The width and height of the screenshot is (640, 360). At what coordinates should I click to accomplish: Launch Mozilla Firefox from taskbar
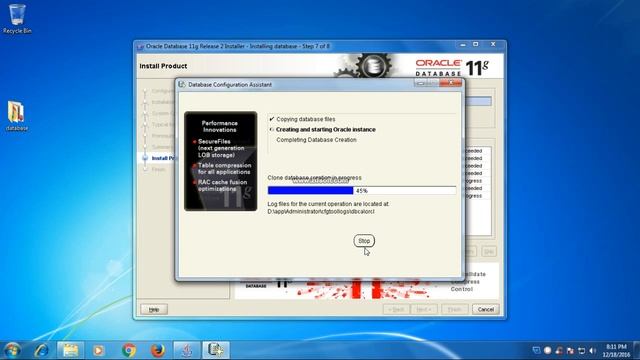[x=158, y=350]
